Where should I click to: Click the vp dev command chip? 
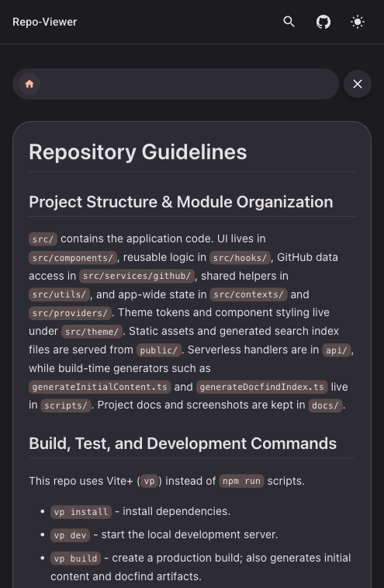[x=70, y=535]
